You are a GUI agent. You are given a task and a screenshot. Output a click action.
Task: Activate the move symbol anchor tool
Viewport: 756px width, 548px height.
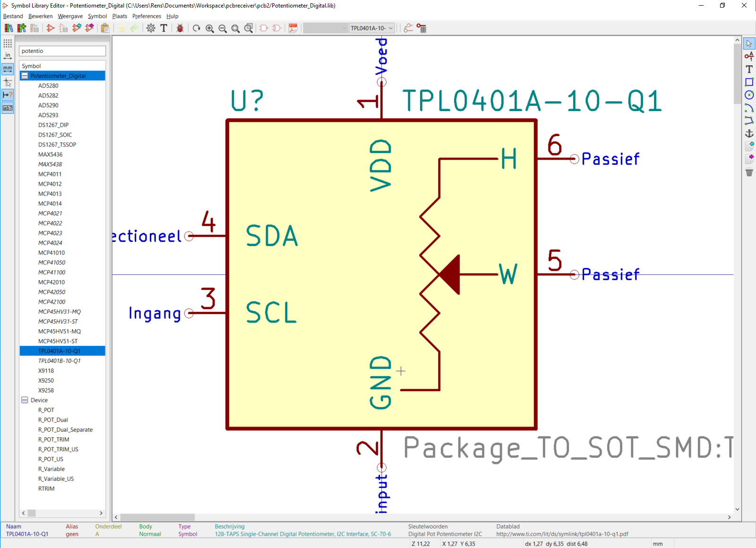[x=749, y=134]
